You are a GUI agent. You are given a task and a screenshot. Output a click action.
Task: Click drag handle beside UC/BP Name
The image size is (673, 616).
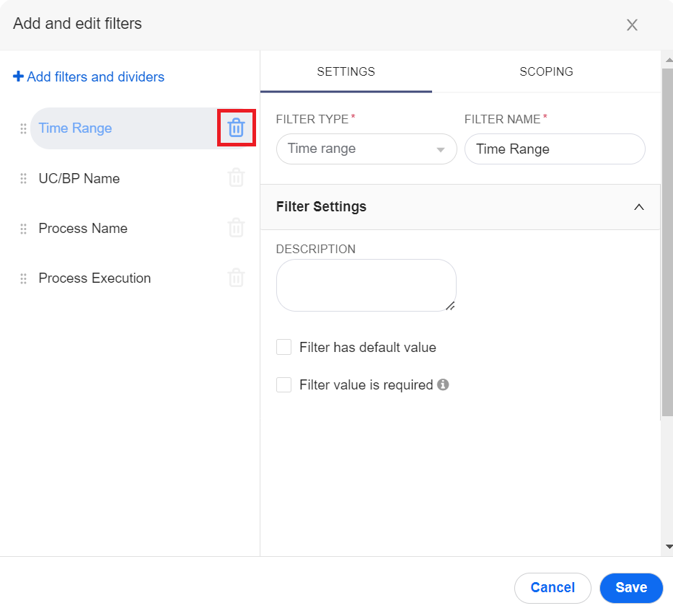coord(23,179)
